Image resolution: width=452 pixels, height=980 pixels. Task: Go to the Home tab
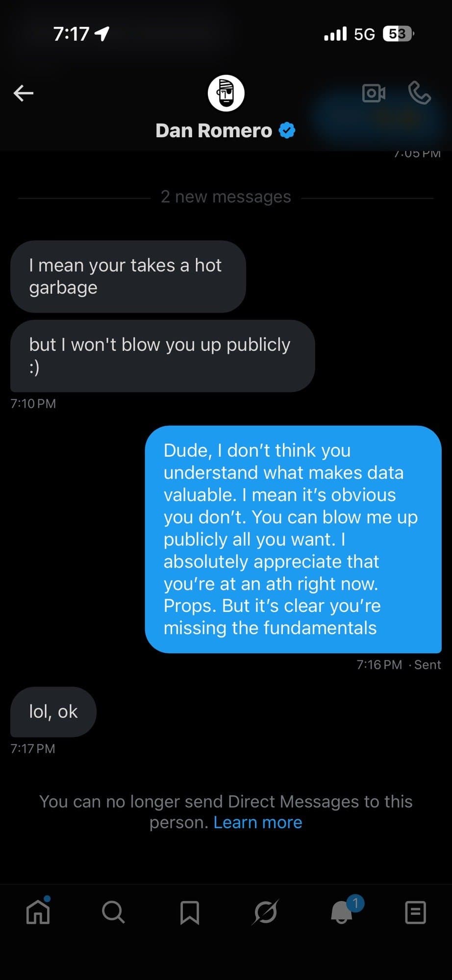click(x=38, y=912)
